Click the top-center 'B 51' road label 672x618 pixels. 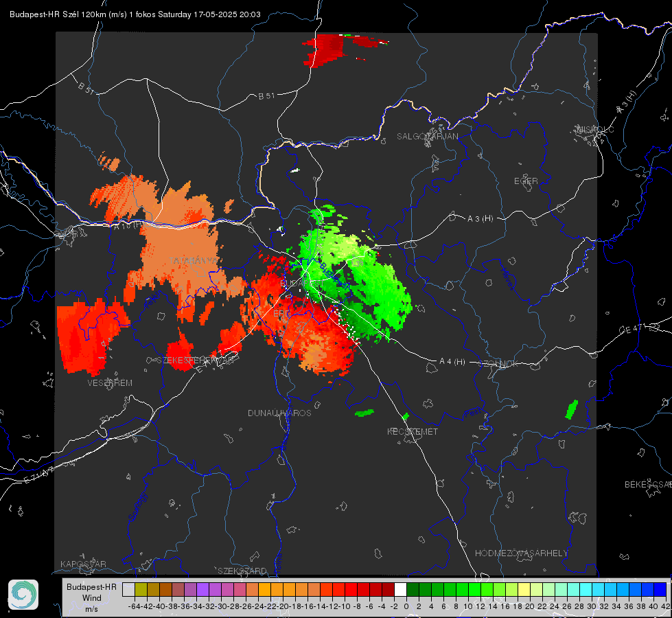266,96
